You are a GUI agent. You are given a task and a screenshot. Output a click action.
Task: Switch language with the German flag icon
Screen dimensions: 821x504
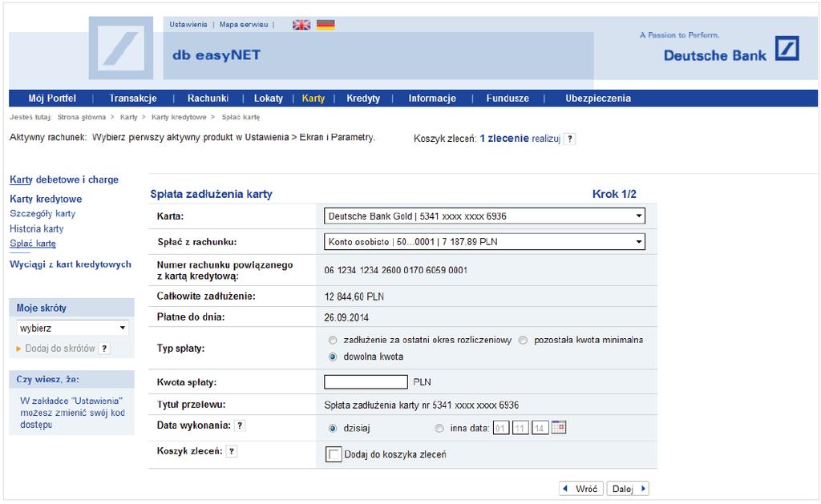click(326, 25)
